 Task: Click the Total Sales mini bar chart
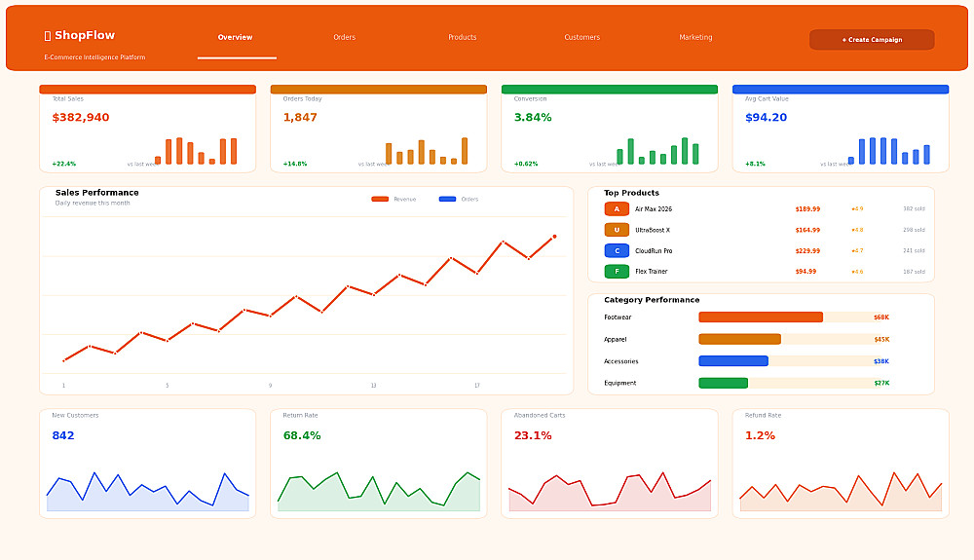coord(196,151)
